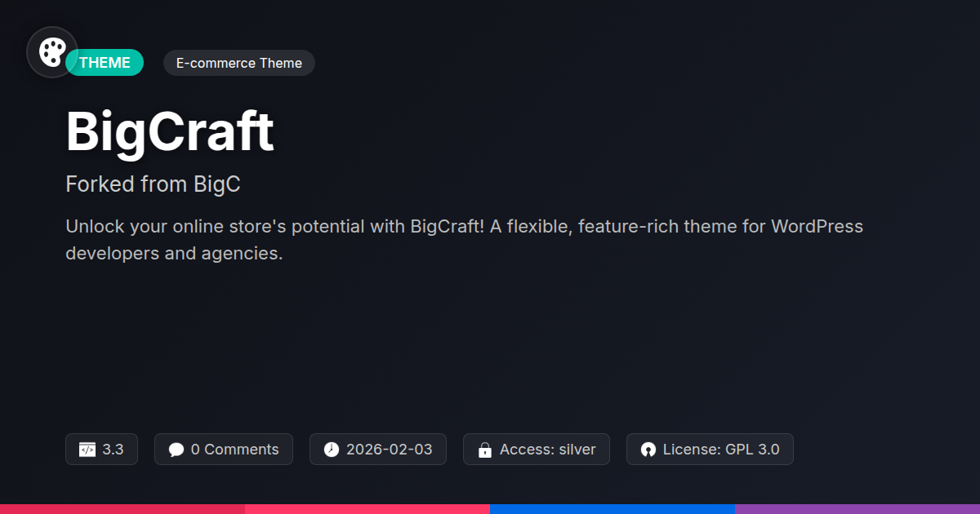This screenshot has height=514, width=980.
Task: Click the pink bottom color segment
Action: (x=367, y=508)
